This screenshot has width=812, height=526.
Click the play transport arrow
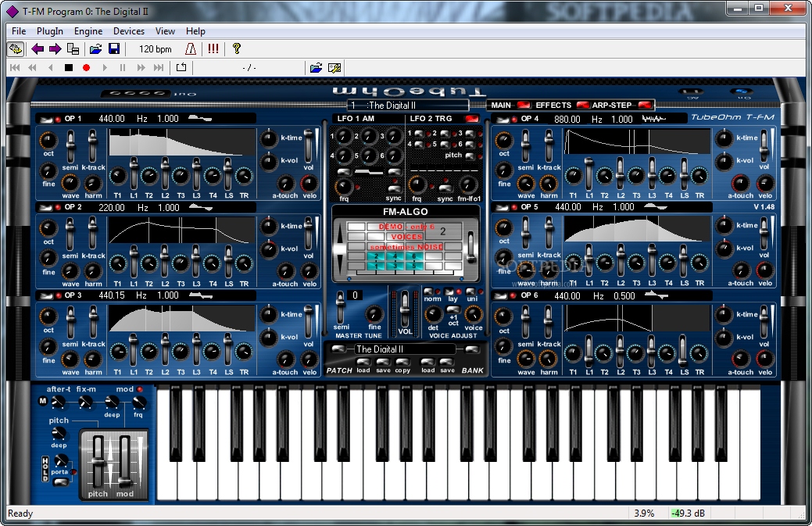click(105, 67)
